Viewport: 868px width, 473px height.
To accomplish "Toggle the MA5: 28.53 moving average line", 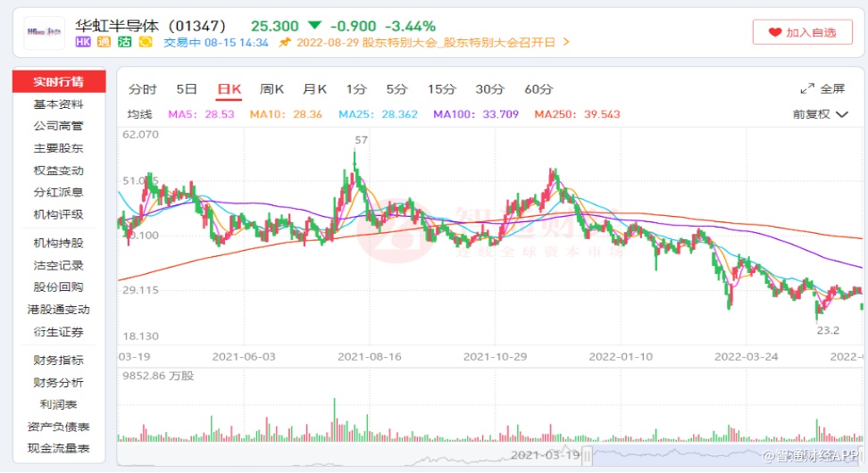I will [x=201, y=114].
